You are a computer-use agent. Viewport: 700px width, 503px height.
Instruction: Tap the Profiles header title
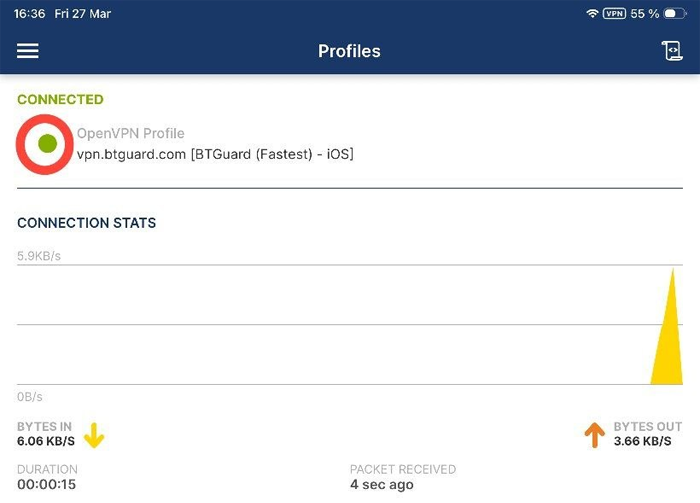(x=349, y=51)
